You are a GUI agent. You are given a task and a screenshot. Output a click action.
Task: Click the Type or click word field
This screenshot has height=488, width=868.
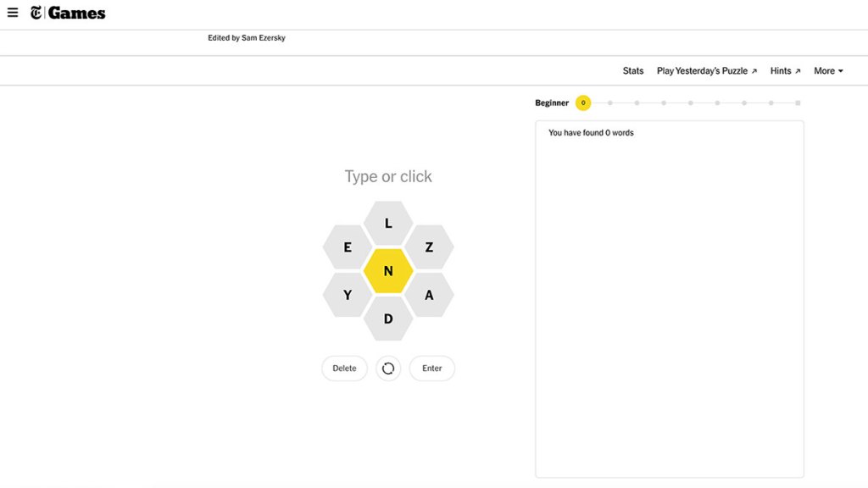pyautogui.click(x=388, y=176)
